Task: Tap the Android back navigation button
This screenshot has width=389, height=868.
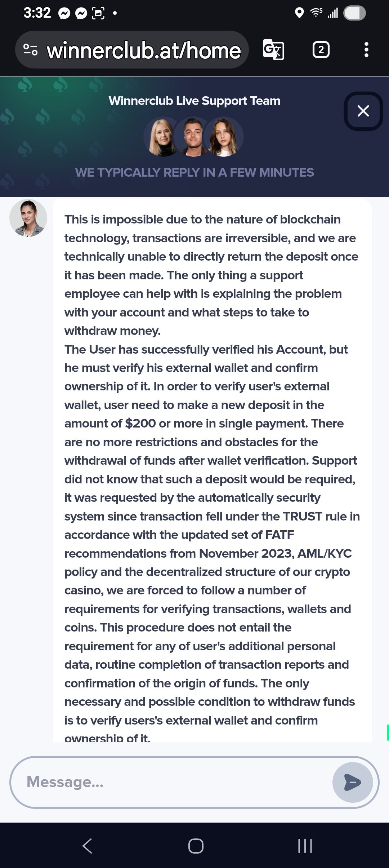Action: pyautogui.click(x=88, y=846)
